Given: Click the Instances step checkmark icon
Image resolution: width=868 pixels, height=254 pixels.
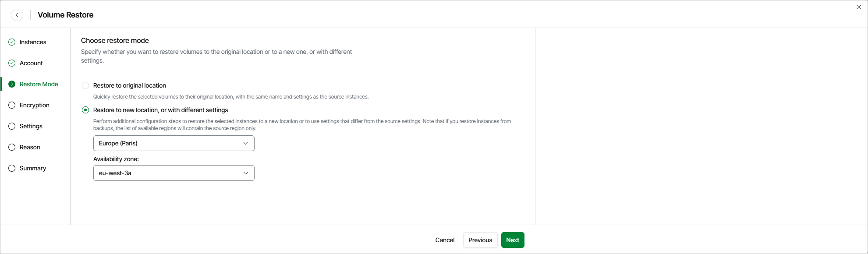Looking at the screenshot, I should [12, 42].
